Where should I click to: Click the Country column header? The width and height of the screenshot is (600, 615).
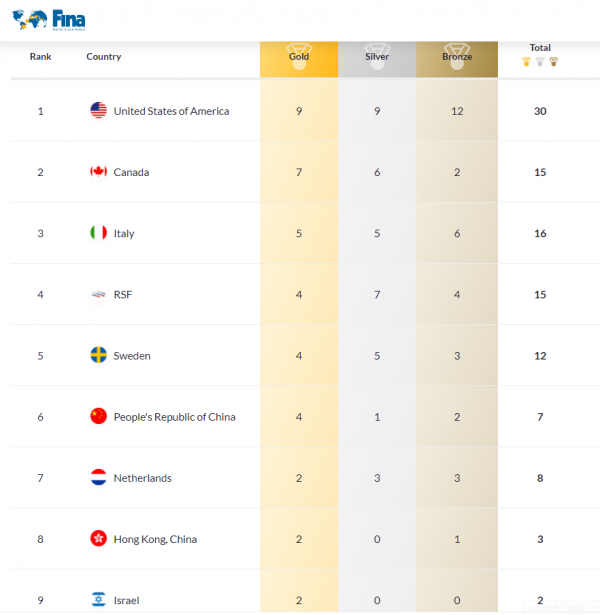pyautogui.click(x=104, y=57)
